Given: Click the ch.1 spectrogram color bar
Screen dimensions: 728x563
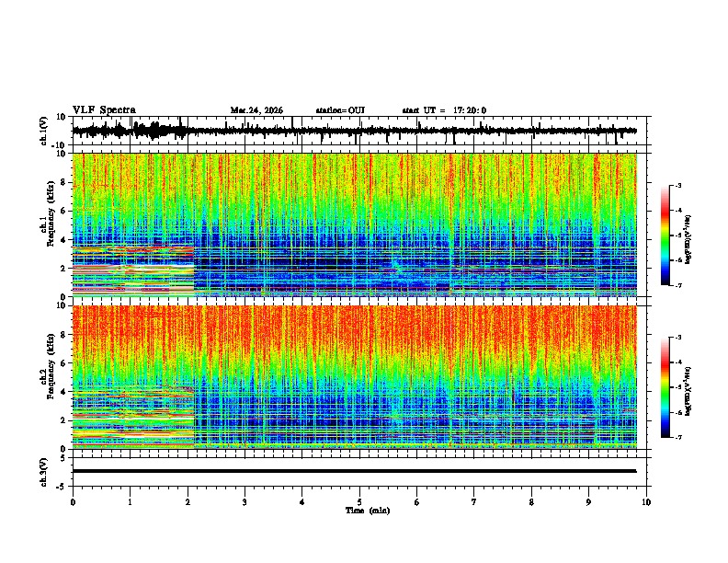Looking at the screenshot, I should (x=665, y=236).
